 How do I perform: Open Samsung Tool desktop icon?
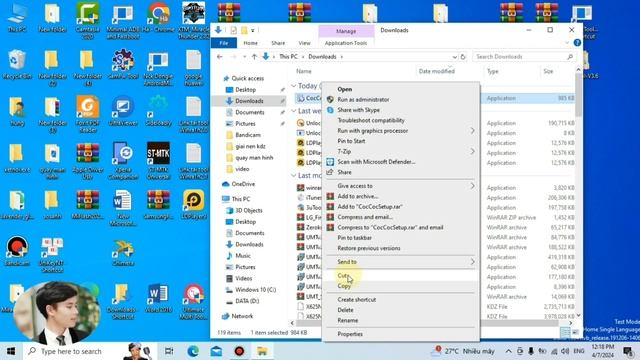pyautogui.click(x=123, y=64)
